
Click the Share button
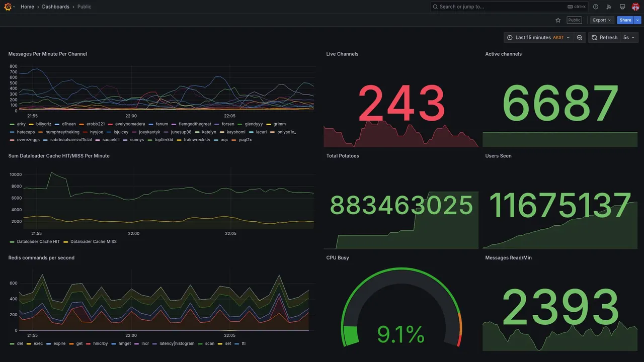click(x=625, y=20)
